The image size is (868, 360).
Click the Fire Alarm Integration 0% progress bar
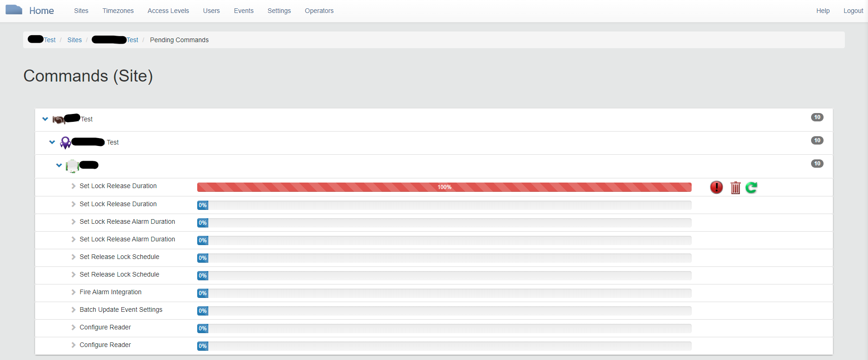click(444, 293)
